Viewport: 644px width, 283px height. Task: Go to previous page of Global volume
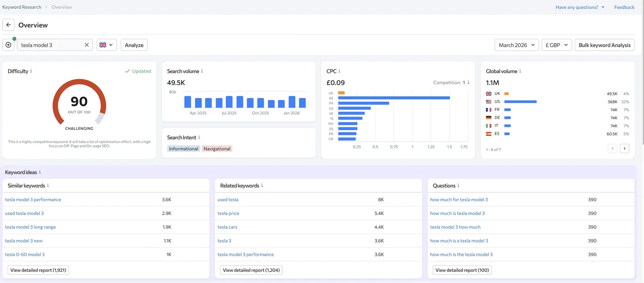[x=613, y=148]
